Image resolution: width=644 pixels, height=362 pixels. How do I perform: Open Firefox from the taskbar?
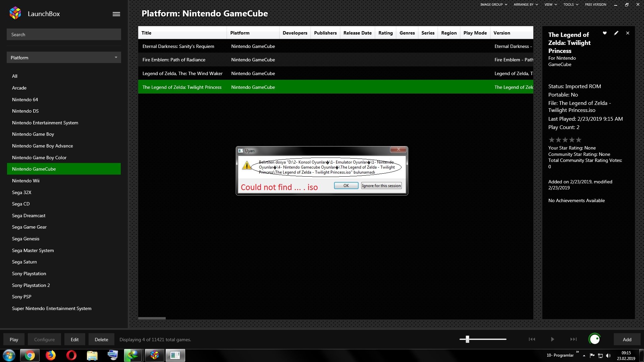tap(51, 355)
